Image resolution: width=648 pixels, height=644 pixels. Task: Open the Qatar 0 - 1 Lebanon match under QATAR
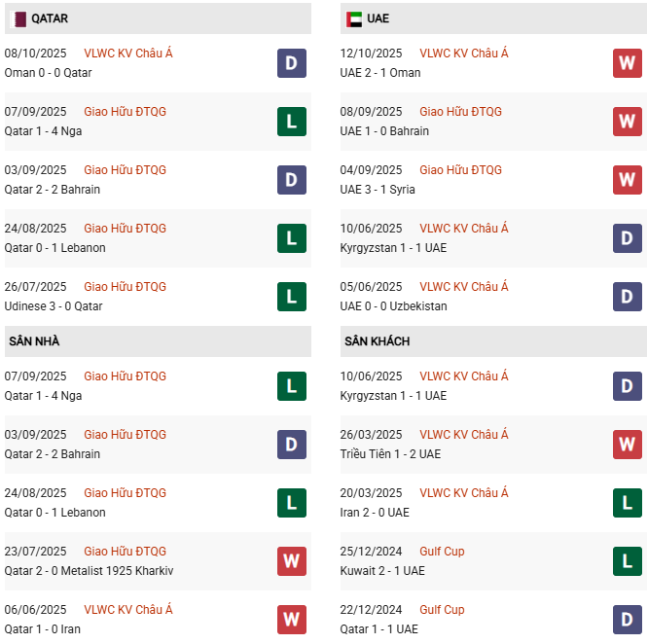54,248
